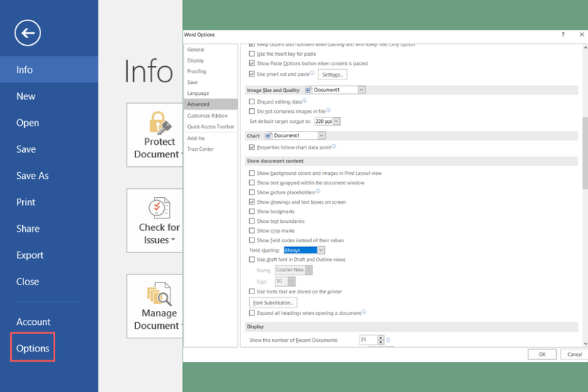The image size is (588, 392).
Task: Click info icon beside Properties follow chart data point
Action: (x=334, y=146)
